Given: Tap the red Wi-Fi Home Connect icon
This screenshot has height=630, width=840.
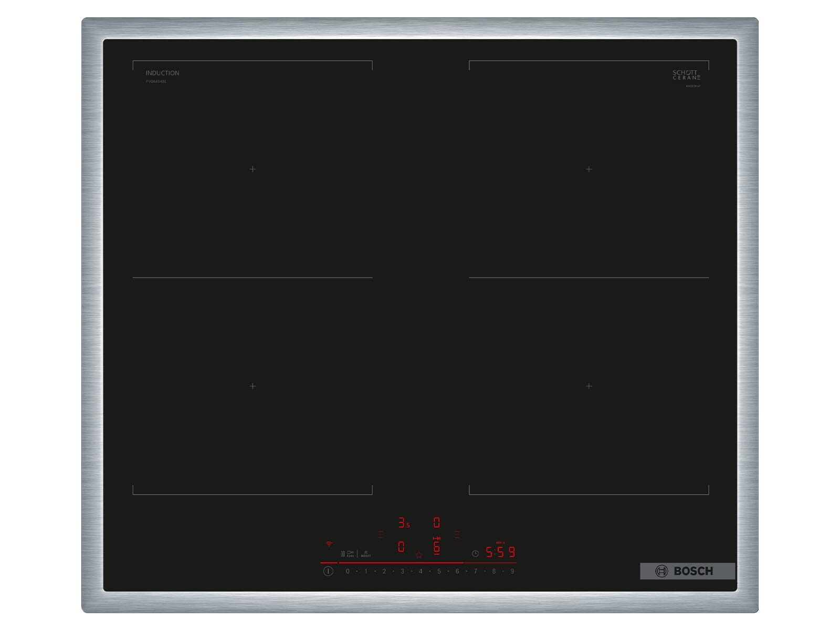Looking at the screenshot, I should (x=329, y=544).
